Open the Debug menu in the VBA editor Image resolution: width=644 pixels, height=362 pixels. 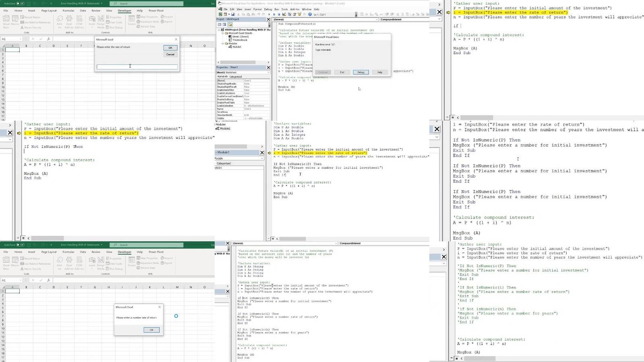point(268,9)
